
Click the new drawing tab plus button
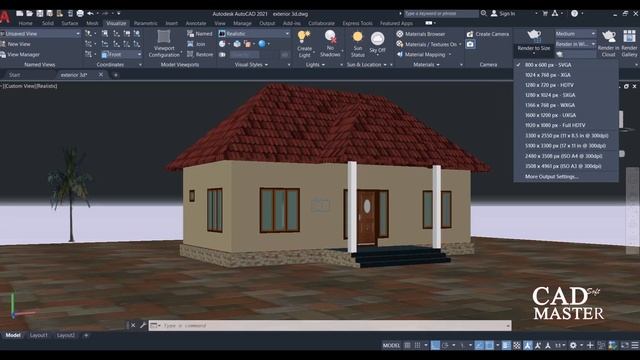click(x=116, y=75)
